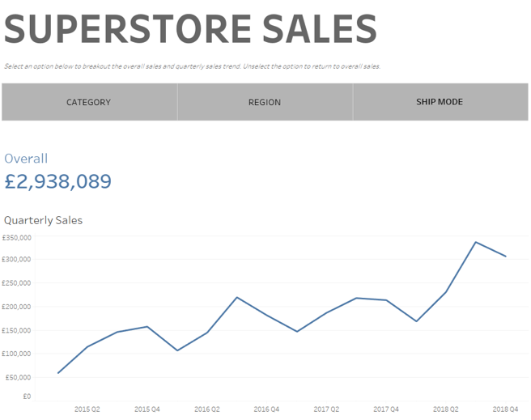Screen dimensions: 531x420
Task: Click the 2015 Q4 axis label
Action: pos(147,409)
